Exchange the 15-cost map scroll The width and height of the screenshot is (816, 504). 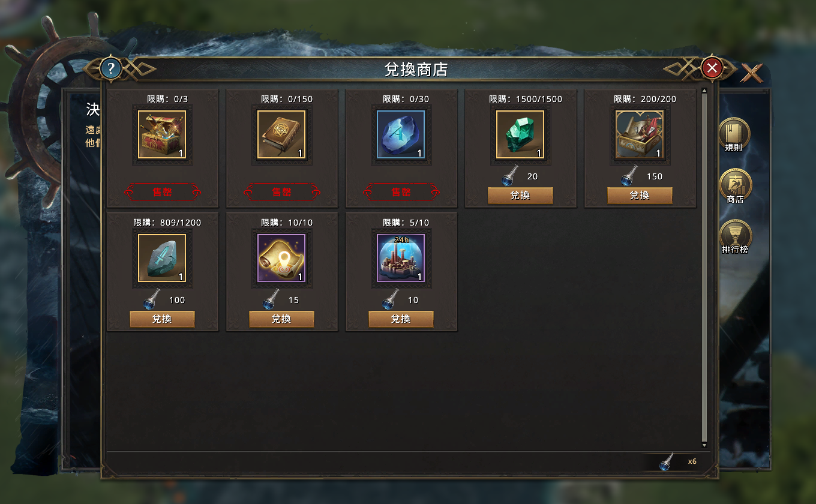(281, 319)
